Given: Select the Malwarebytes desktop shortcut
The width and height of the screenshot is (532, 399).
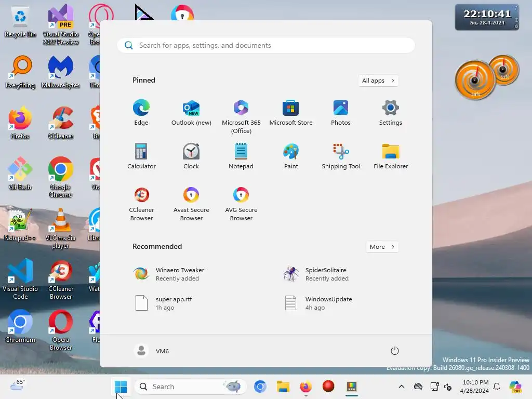Looking at the screenshot, I should pos(60,72).
